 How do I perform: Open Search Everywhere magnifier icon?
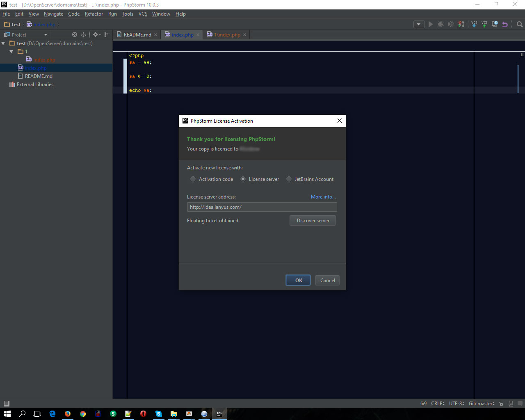pyautogui.click(x=519, y=25)
